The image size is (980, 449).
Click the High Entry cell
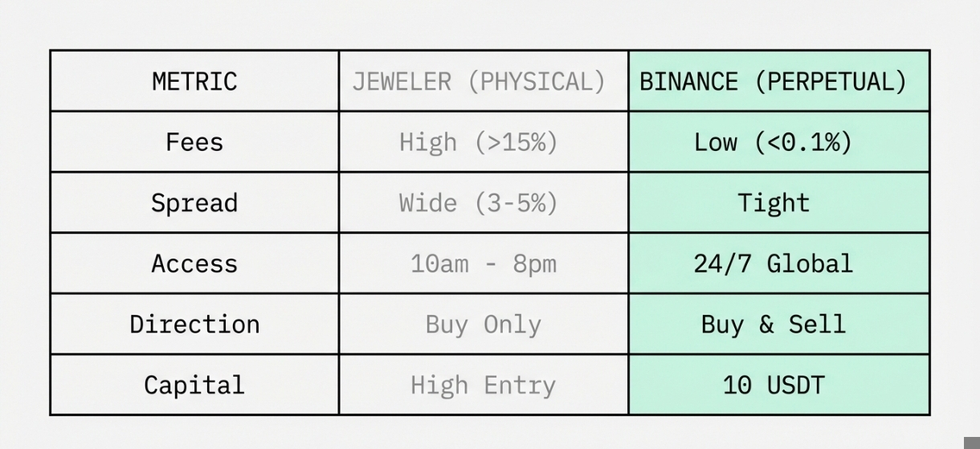(x=483, y=385)
